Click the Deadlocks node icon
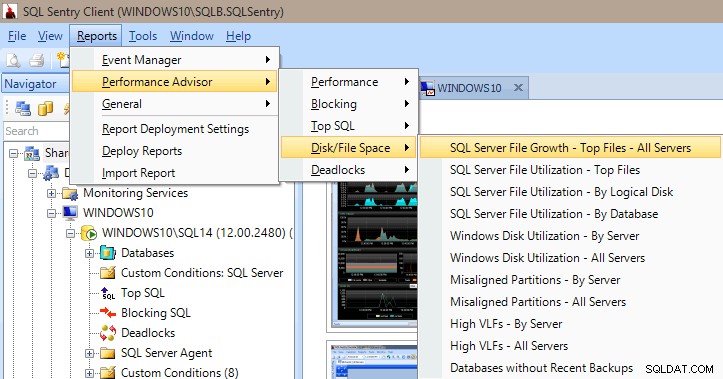723x379 pixels. click(x=108, y=333)
